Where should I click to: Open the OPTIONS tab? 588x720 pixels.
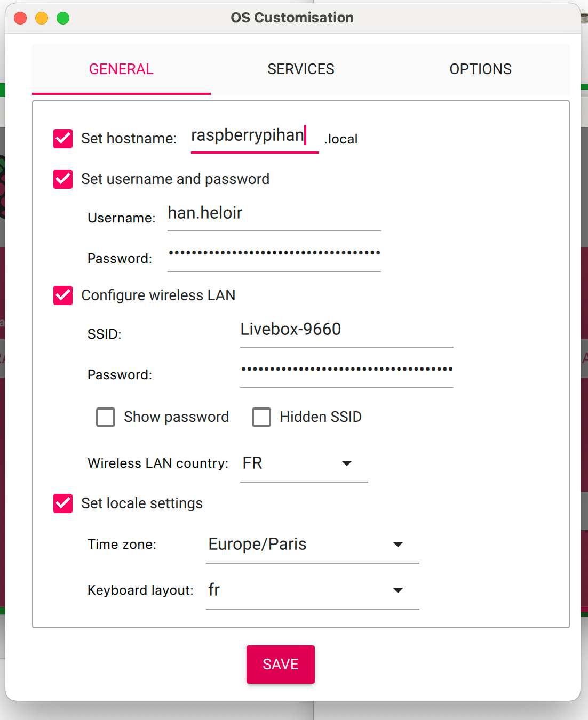tap(480, 69)
